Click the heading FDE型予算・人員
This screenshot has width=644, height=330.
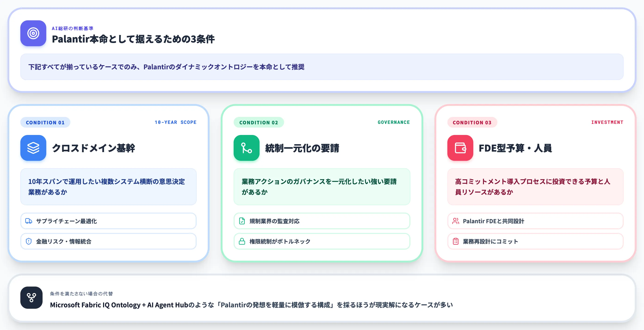click(x=515, y=148)
